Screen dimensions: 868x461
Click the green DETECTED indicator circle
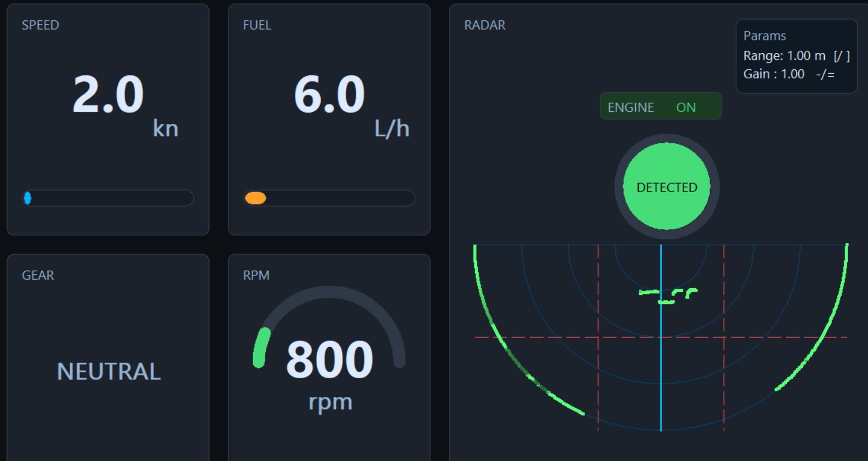click(666, 187)
